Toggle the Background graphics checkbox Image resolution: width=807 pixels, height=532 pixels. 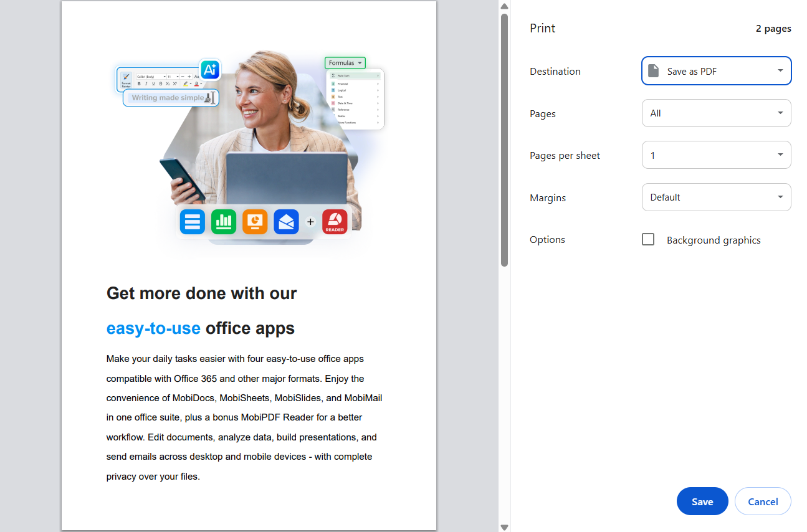pos(648,239)
